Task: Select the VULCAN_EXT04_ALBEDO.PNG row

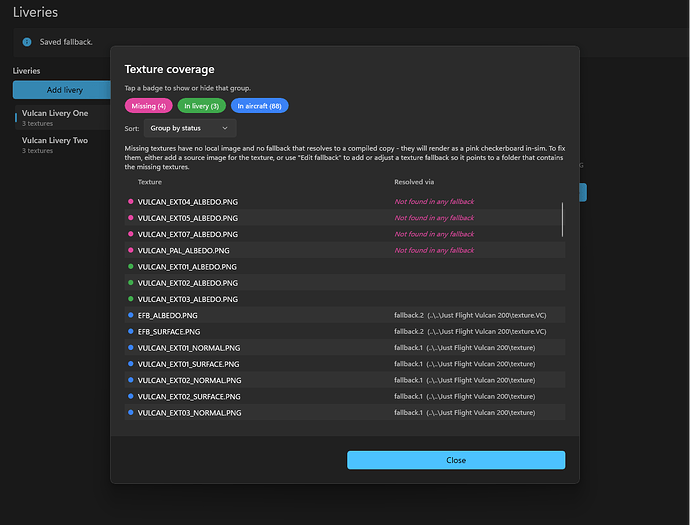Action: click(x=345, y=202)
